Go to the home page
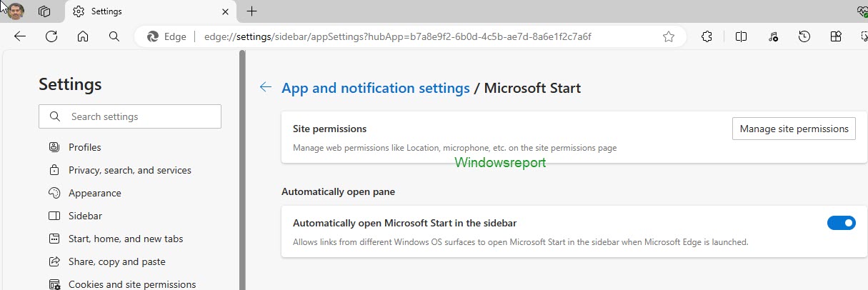The height and width of the screenshot is (290, 868). tap(83, 36)
